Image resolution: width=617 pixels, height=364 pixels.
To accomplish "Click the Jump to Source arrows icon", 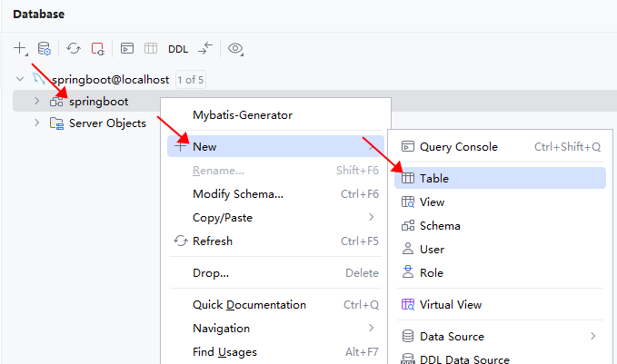I will (205, 48).
